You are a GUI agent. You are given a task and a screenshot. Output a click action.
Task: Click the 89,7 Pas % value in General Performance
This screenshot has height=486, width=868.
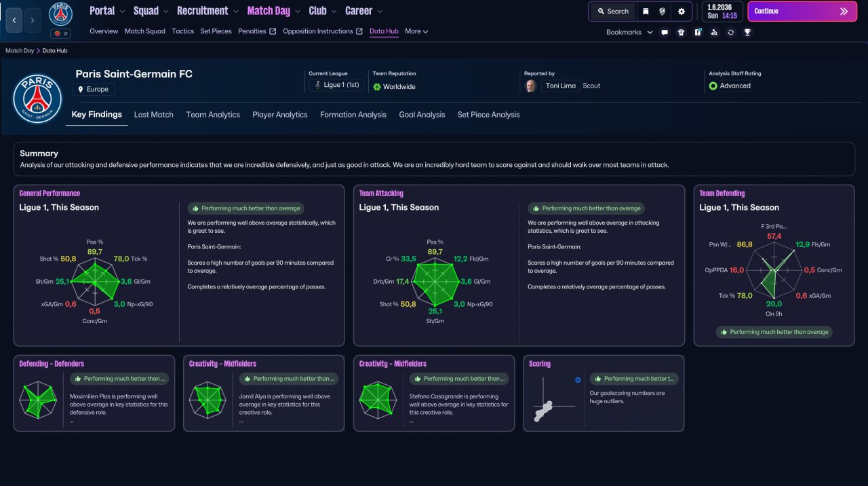click(x=95, y=252)
